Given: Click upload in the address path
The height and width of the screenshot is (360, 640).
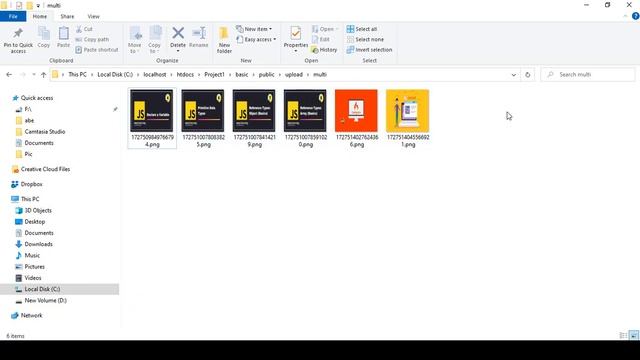Looking at the screenshot, I should pyautogui.click(x=294, y=75).
